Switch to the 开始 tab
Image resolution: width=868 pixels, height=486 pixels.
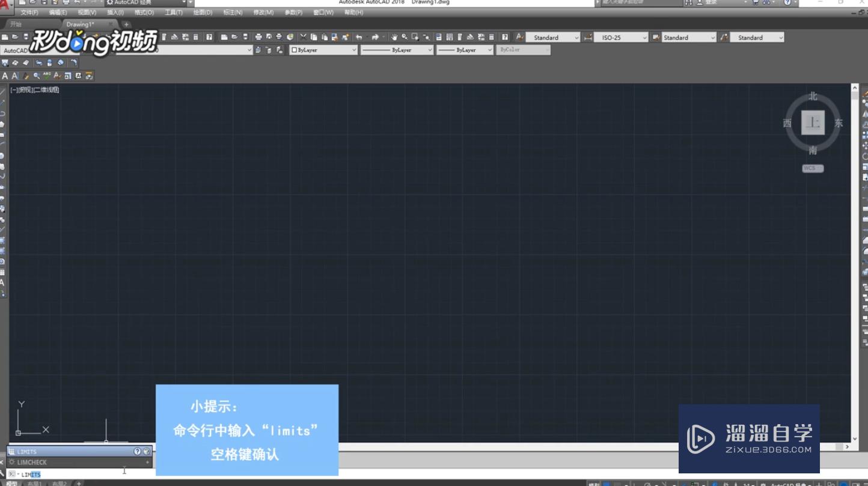point(16,25)
